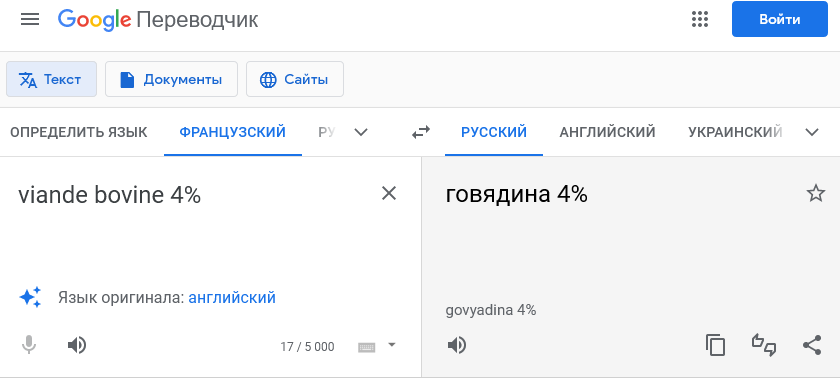The image size is (840, 378).
Task: Expand the source language list
Action: click(362, 132)
